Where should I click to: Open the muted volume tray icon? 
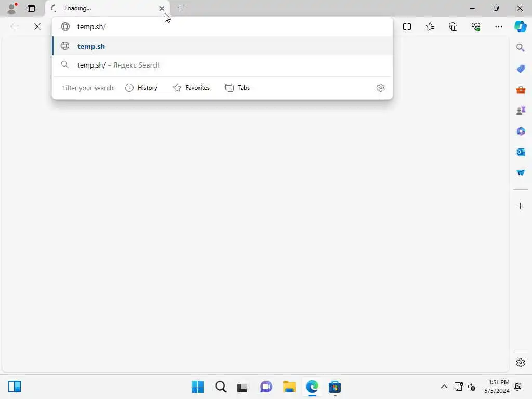472,387
